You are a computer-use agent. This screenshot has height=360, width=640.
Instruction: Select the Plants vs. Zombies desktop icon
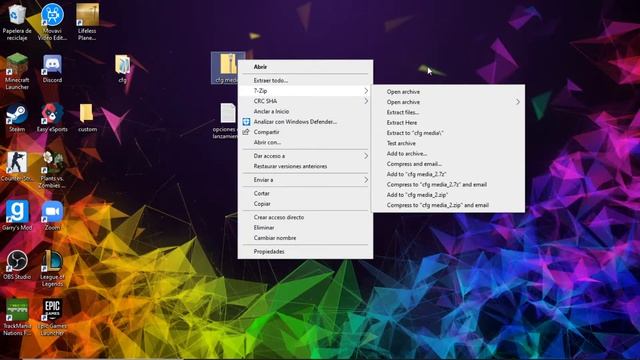52,170
